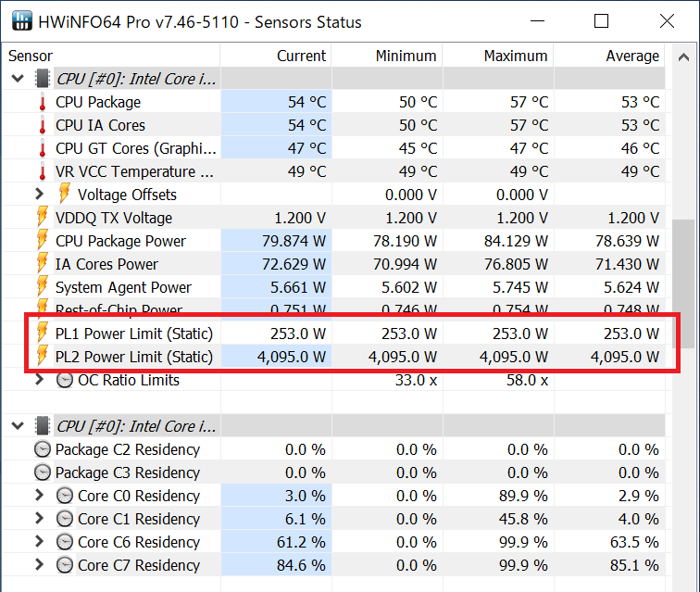Click the CPU Package Power lightning icon
Image resolution: width=700 pixels, height=592 pixels.
tap(43, 241)
